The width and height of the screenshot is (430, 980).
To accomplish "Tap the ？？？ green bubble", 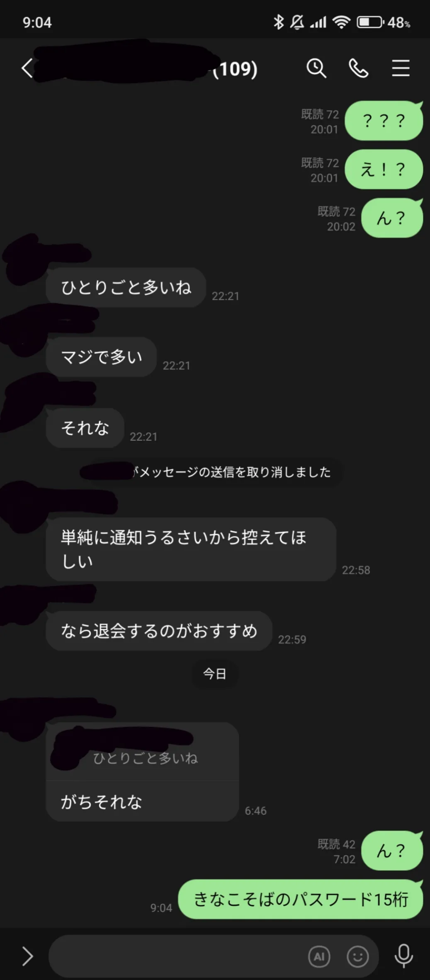I will coord(384,121).
